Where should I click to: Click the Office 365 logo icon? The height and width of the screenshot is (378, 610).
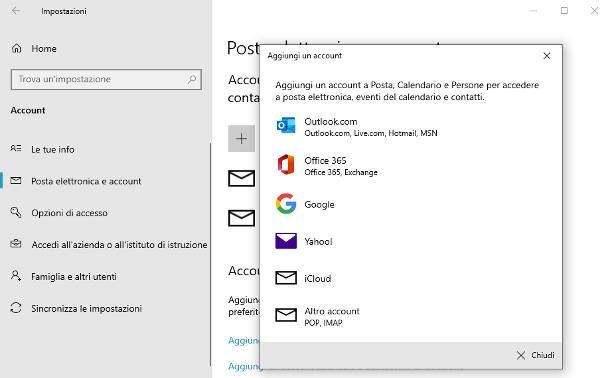(286, 164)
